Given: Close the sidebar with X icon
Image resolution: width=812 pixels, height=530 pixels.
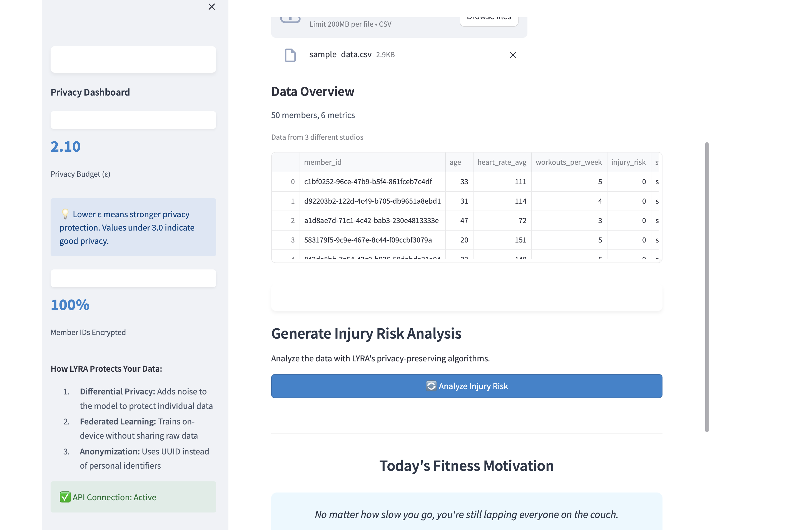Looking at the screenshot, I should 211,7.
